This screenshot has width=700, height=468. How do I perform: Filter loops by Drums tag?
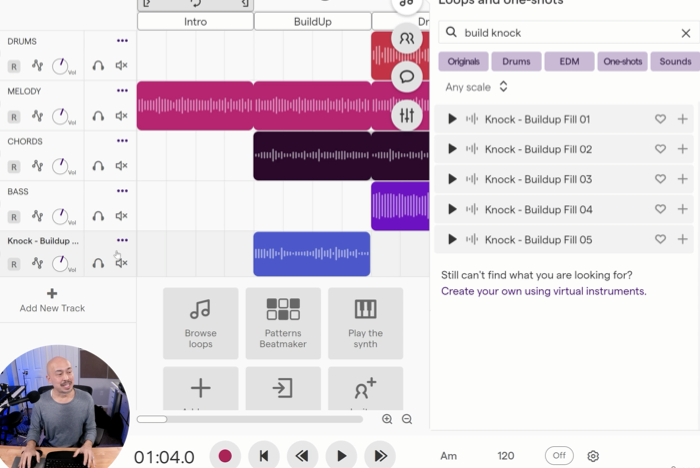pos(516,61)
